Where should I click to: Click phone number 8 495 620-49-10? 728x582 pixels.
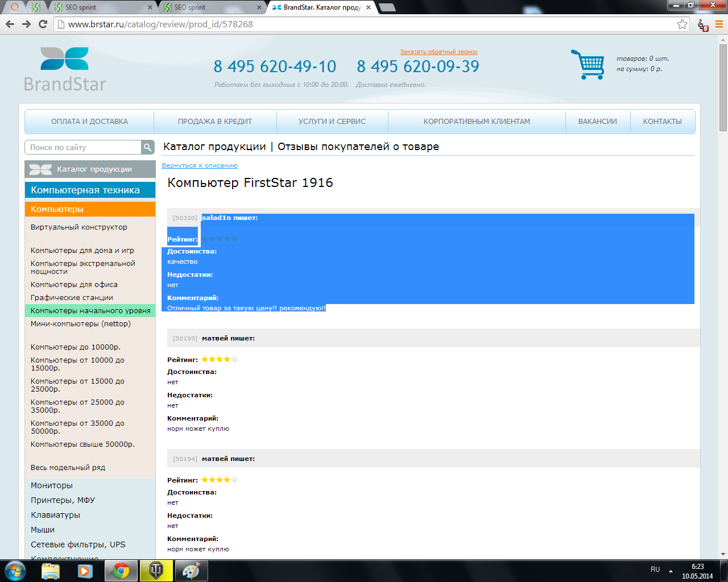275,66
